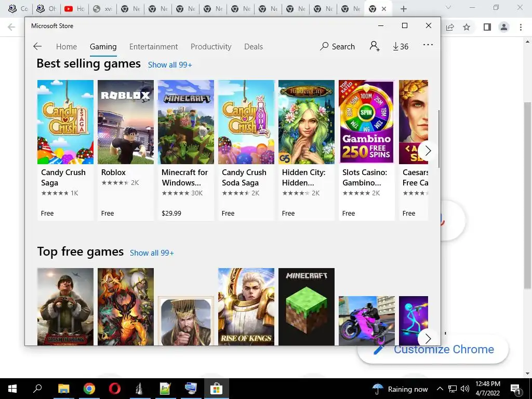
Task: Open File Explorer from the taskbar
Action: coord(63,389)
